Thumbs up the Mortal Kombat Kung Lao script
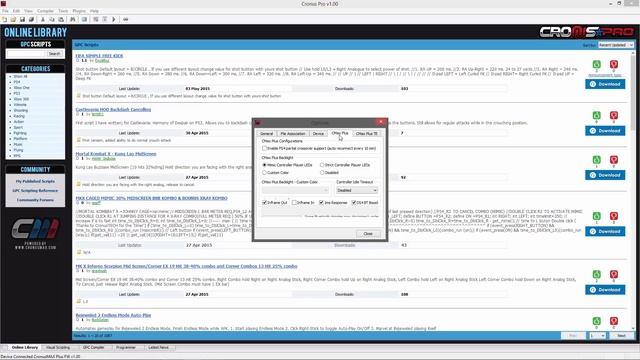Screen dimensions: 640x360 (596, 160)
